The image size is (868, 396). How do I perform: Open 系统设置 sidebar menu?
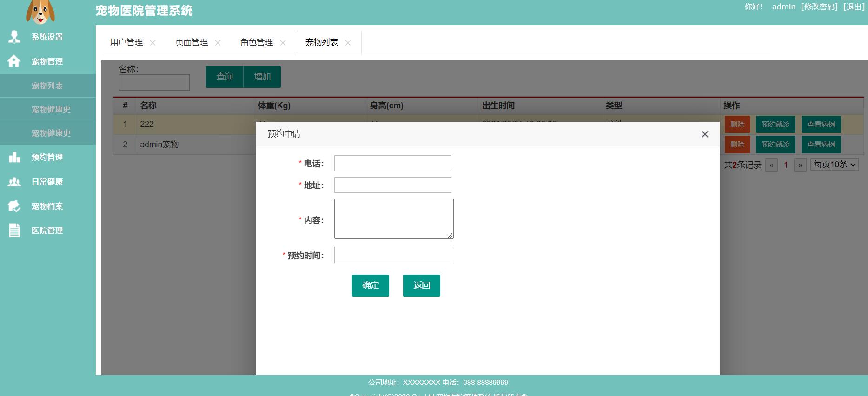click(48, 37)
